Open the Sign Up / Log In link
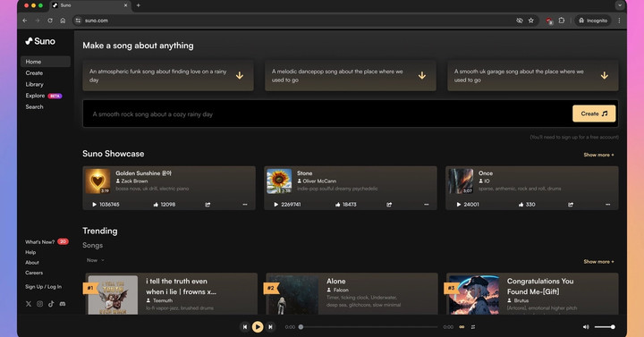 point(43,287)
